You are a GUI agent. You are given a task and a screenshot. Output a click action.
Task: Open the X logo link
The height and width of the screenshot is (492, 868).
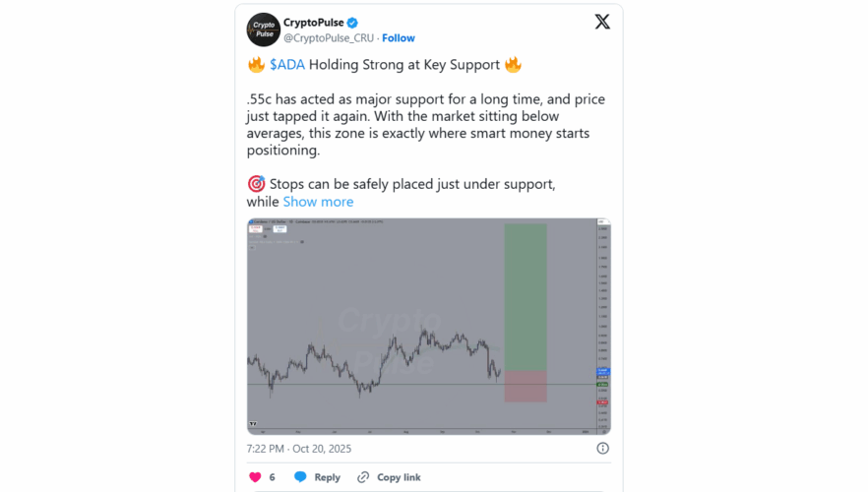point(602,24)
